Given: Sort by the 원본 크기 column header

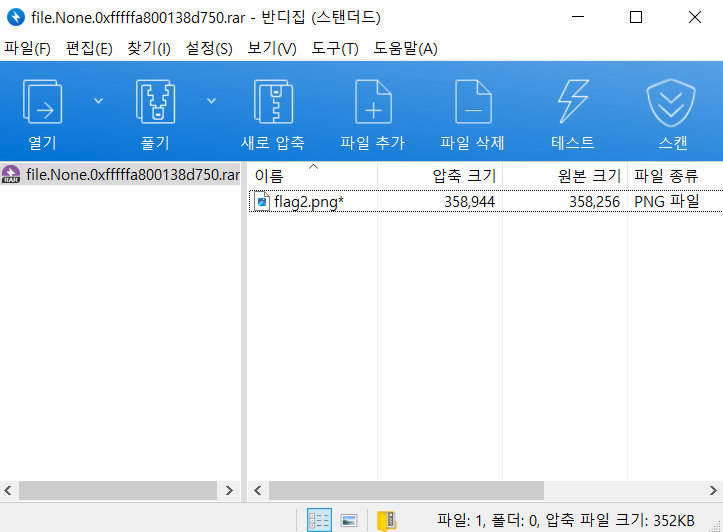Looking at the screenshot, I should (565, 176).
